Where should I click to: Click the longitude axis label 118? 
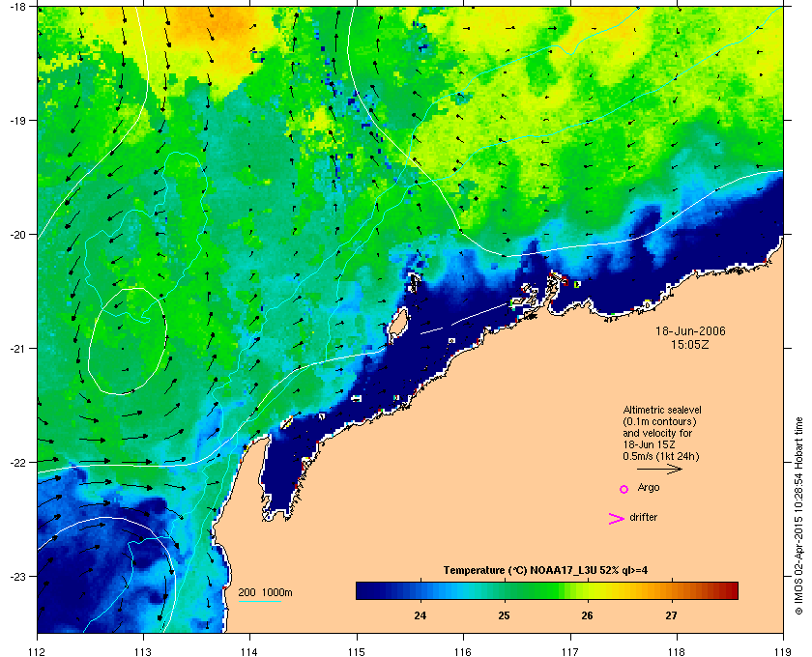tap(677, 651)
